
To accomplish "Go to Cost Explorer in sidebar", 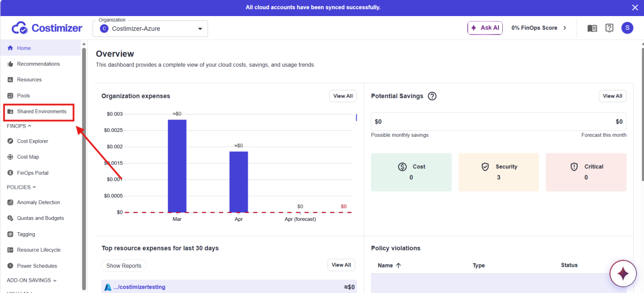I will pyautogui.click(x=33, y=141).
